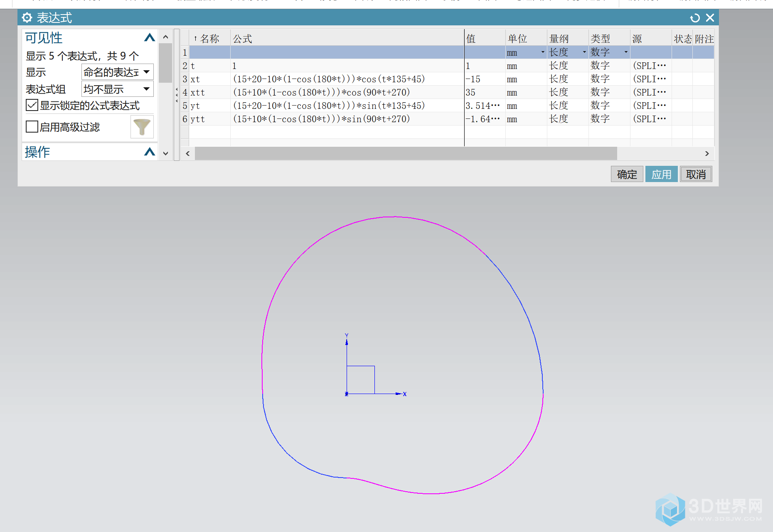Click the row number 6 header

185,119
